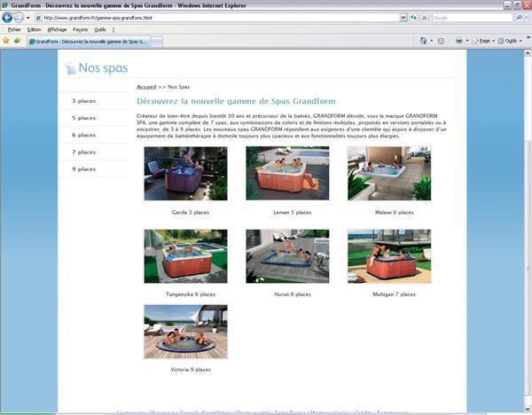Open Favorites Center star icon

(6, 41)
